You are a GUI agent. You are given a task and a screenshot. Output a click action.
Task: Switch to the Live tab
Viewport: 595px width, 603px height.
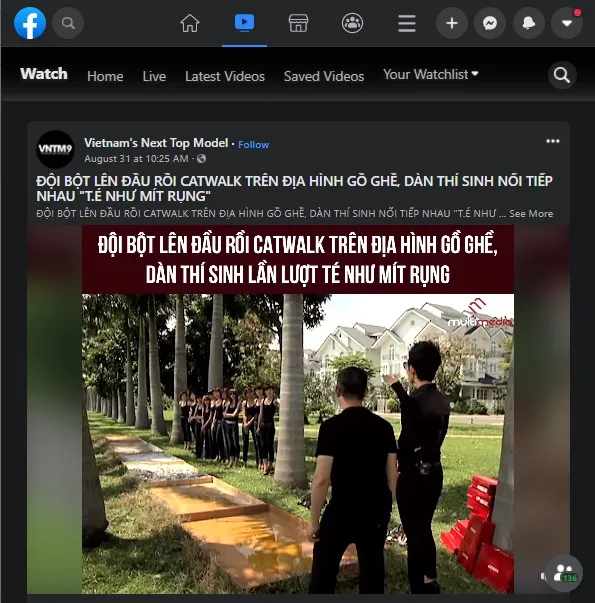pyautogui.click(x=154, y=76)
